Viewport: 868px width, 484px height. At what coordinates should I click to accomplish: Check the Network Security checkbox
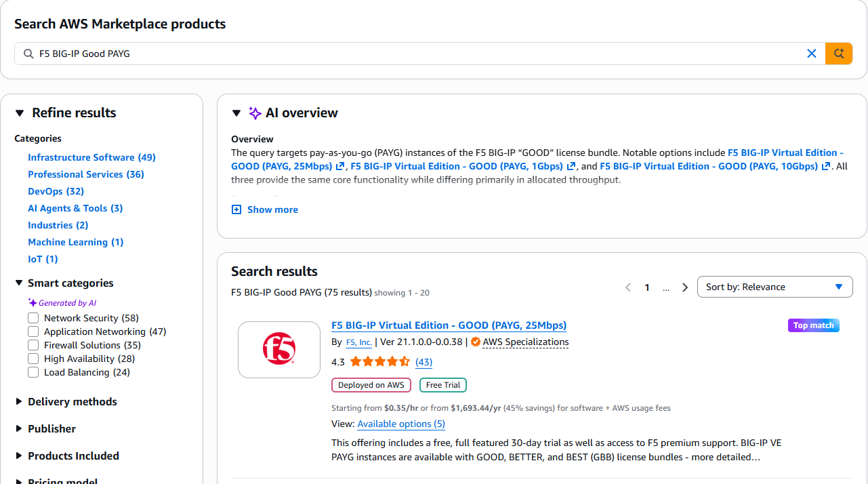click(x=33, y=318)
